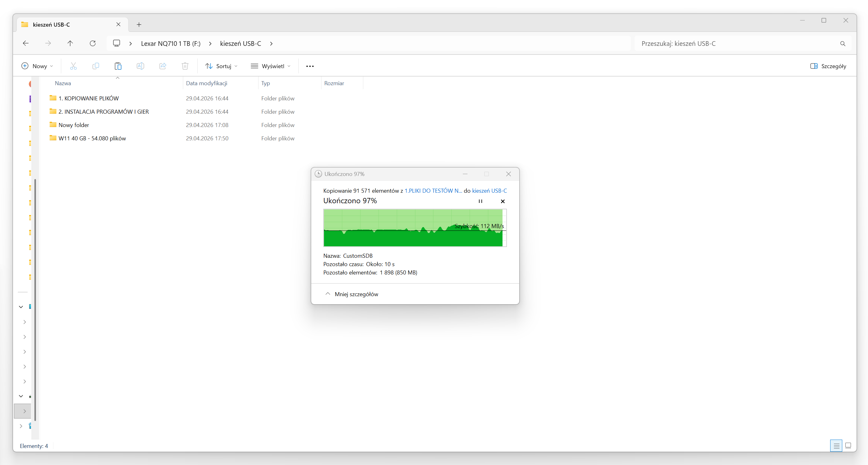Open the three-dots more options menu
This screenshot has height=465, width=868.
(310, 66)
